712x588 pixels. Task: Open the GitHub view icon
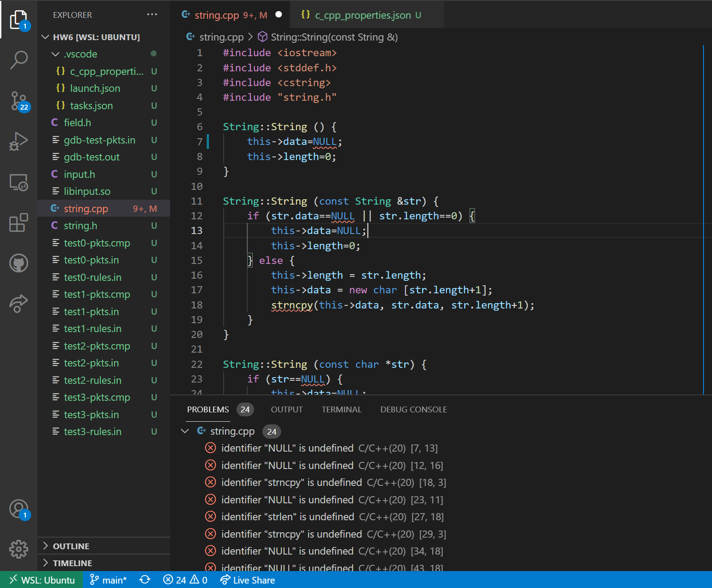coord(19,263)
